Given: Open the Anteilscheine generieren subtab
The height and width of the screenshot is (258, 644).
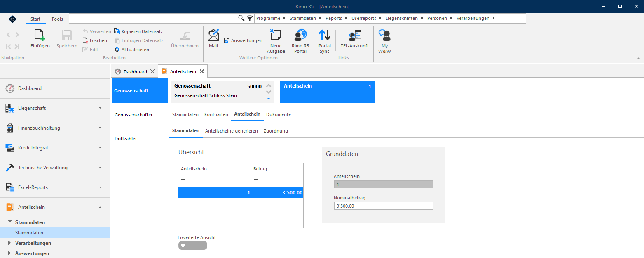Looking at the screenshot, I should coord(232,131).
